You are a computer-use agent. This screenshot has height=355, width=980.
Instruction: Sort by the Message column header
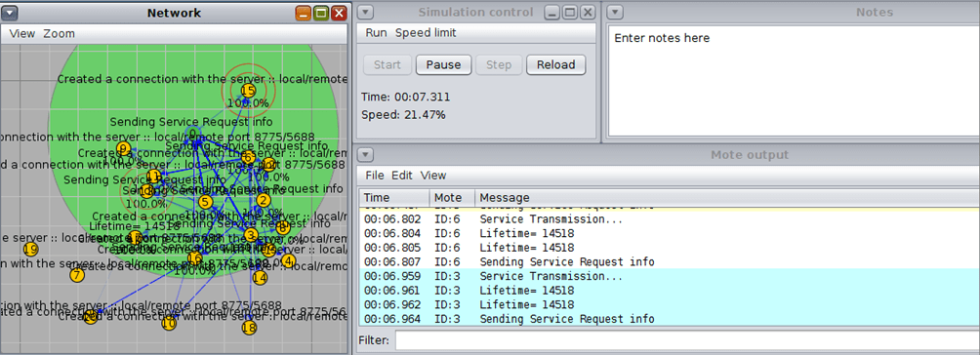727,198
